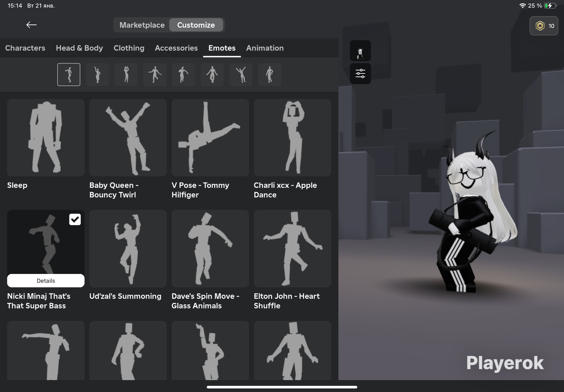The image size is (564, 392).
Task: Tap the 15:14 clock in the status bar
Action: point(15,5)
